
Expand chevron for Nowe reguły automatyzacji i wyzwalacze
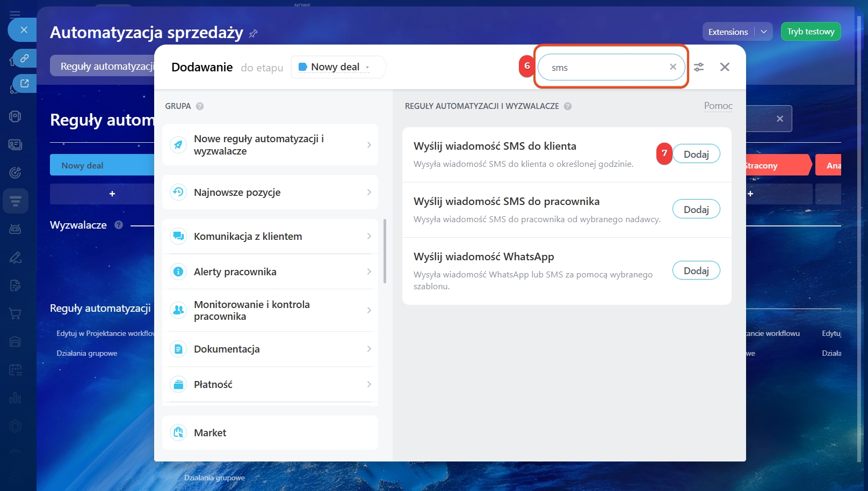click(x=369, y=145)
